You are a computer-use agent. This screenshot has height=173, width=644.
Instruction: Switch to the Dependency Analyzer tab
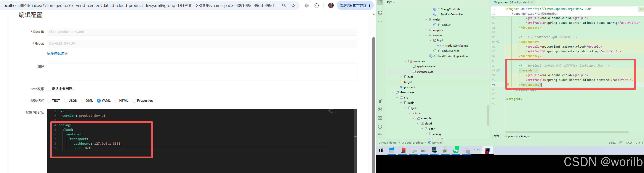518,136
